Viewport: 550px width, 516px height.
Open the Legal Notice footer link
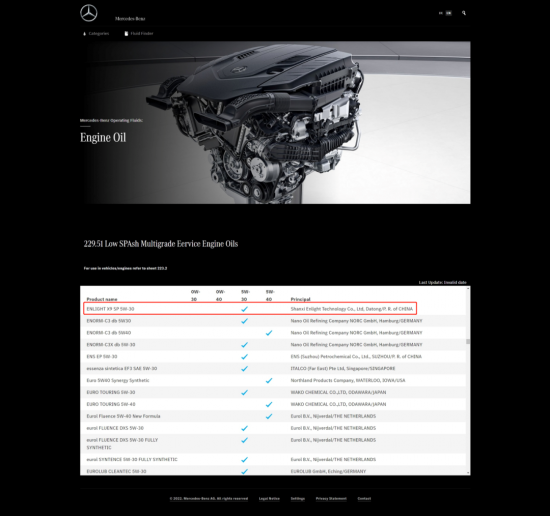[269, 498]
